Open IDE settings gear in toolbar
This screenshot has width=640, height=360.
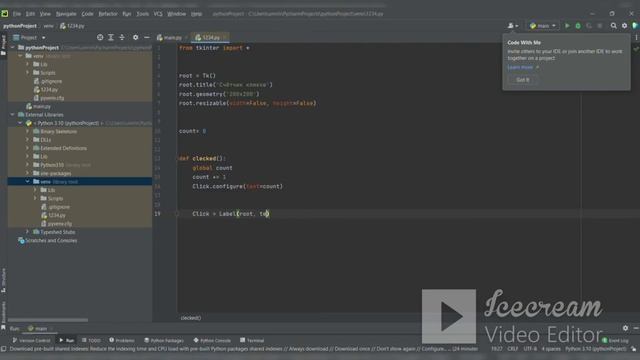pyautogui.click(x=624, y=26)
